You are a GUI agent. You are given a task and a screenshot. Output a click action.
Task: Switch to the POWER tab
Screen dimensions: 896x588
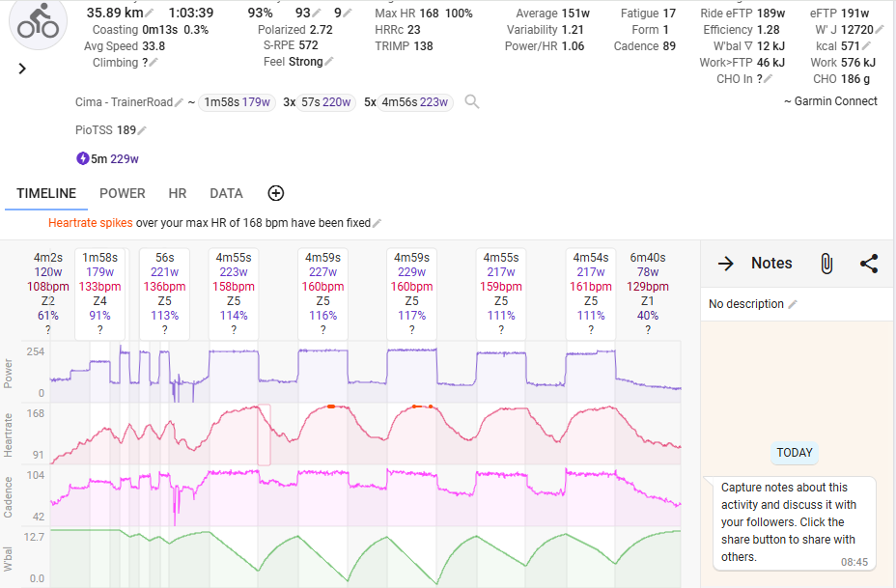pyautogui.click(x=123, y=193)
